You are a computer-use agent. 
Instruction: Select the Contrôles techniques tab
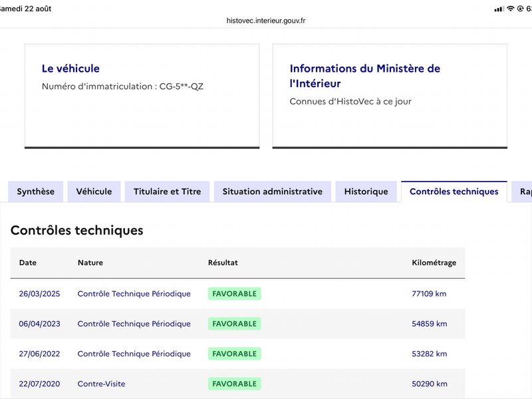(454, 192)
